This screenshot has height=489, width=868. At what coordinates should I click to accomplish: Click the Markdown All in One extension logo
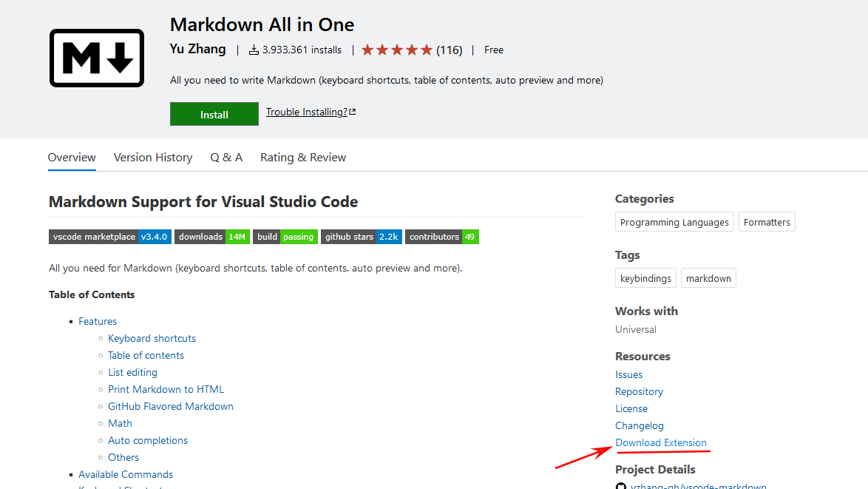pyautogui.click(x=96, y=59)
